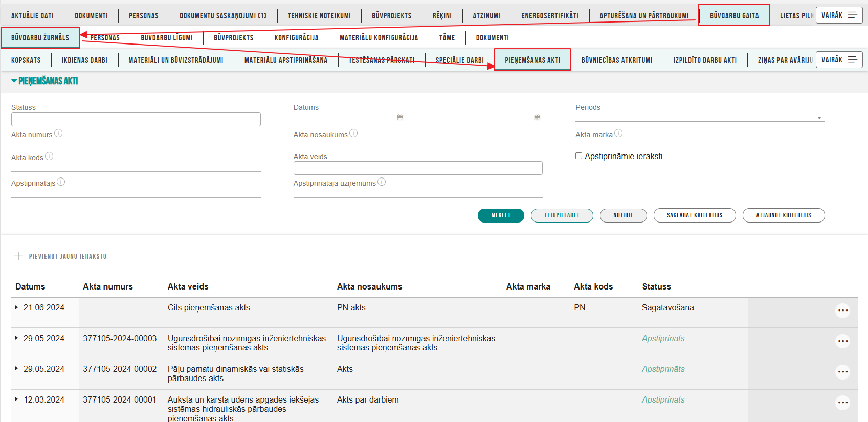
Task: Click the Cits pieņemšanas akts cell
Action: [x=209, y=307]
